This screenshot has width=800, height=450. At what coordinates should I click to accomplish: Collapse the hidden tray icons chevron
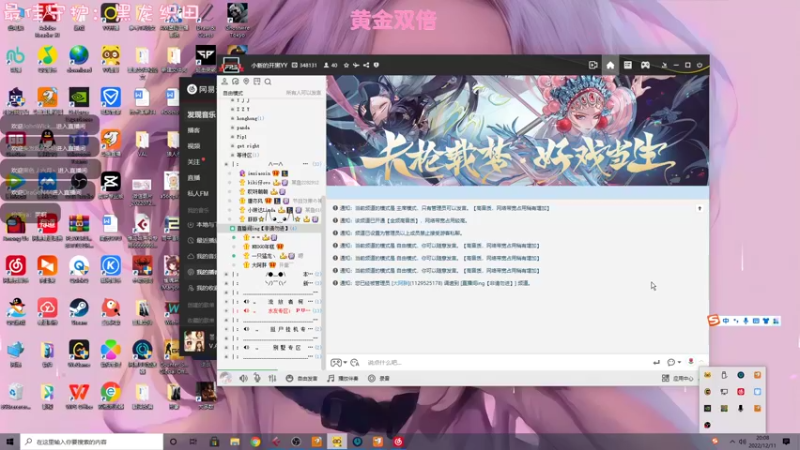click(732, 441)
